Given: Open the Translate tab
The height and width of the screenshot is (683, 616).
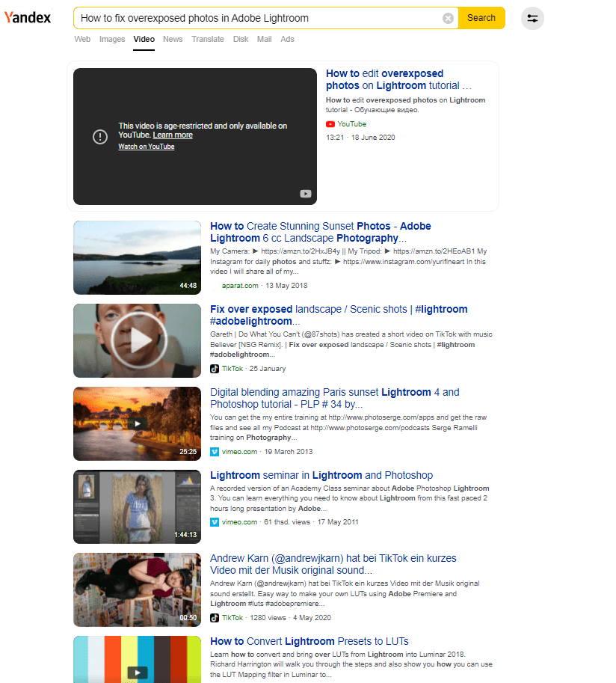Looking at the screenshot, I should click(x=208, y=39).
